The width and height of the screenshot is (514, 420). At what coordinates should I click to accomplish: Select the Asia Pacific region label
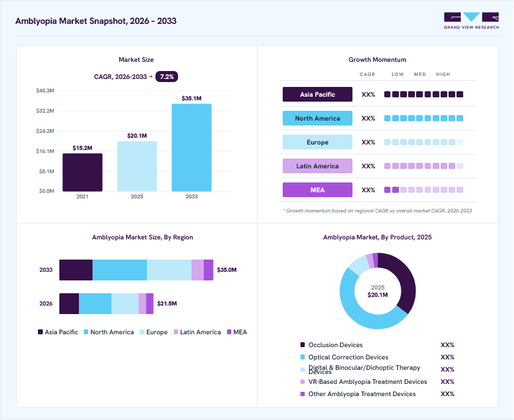point(318,94)
